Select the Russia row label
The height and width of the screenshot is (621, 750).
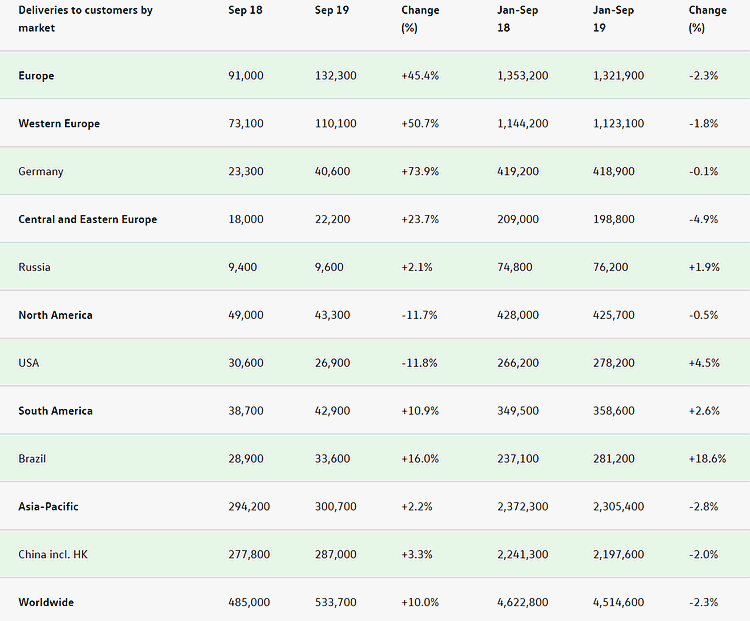[34, 268]
